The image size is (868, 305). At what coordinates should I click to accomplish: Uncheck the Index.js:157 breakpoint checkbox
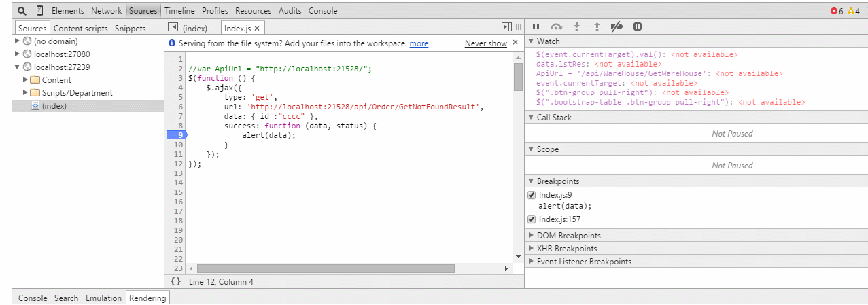pos(532,219)
